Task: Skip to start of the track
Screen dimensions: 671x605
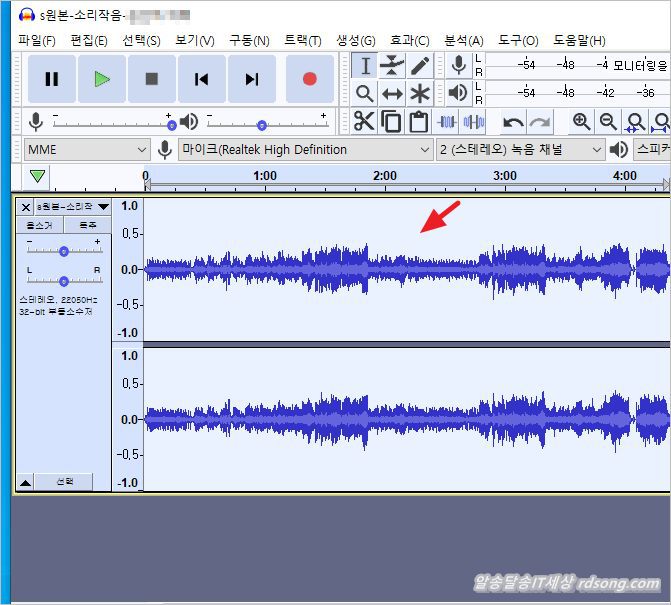Action: [202, 79]
